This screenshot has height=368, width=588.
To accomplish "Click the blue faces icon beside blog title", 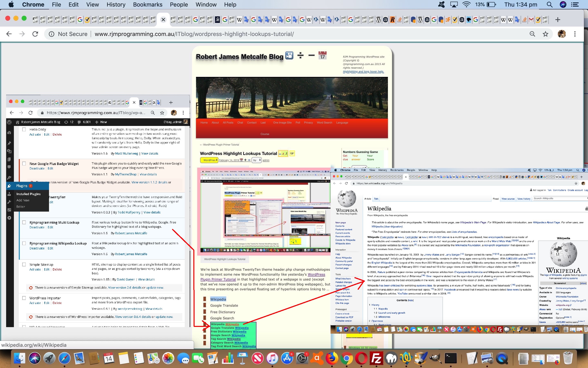I will pos(289,55).
